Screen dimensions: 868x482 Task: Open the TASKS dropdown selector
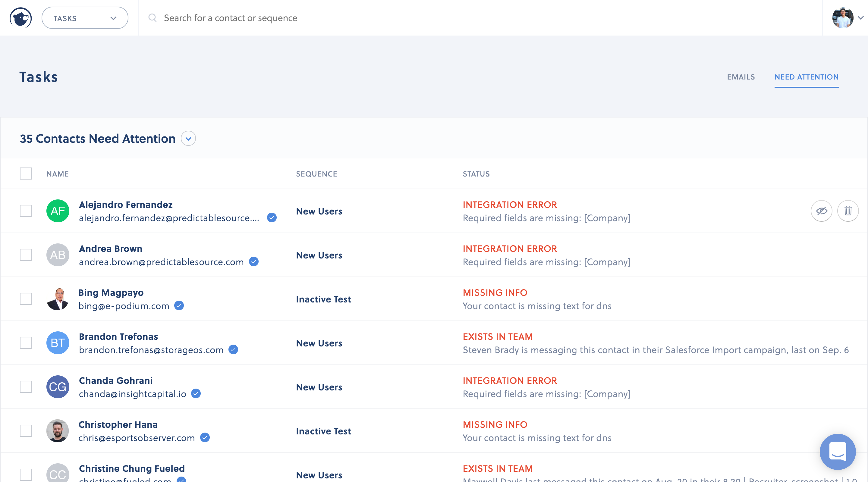pyautogui.click(x=85, y=18)
